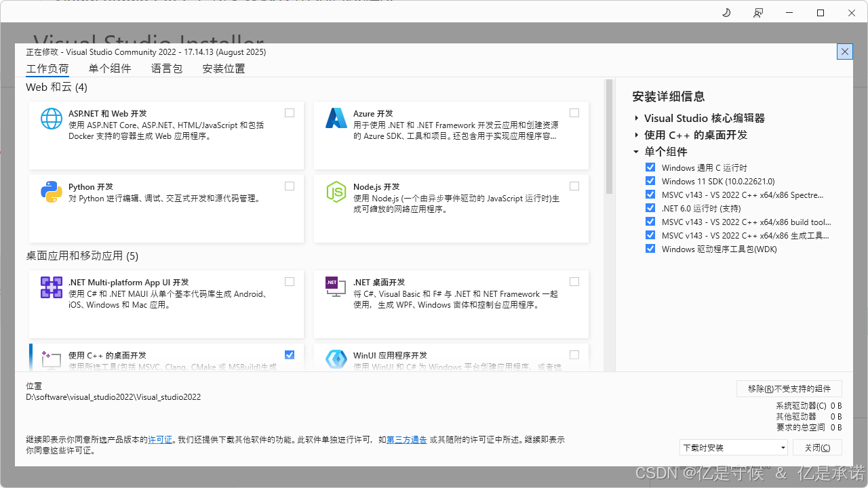The image size is (868, 488).
Task: Uncheck .NET 6.0 运行时 (支持) component
Action: [x=650, y=208]
